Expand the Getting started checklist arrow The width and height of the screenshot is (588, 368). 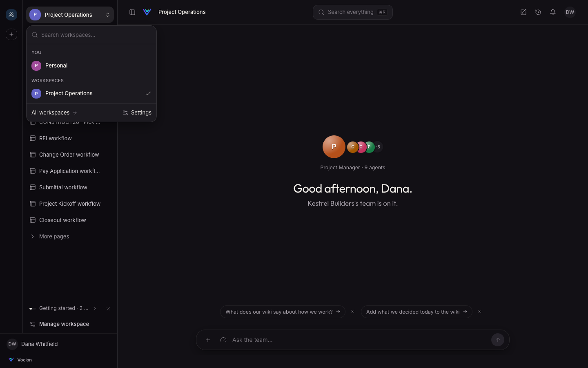95,309
